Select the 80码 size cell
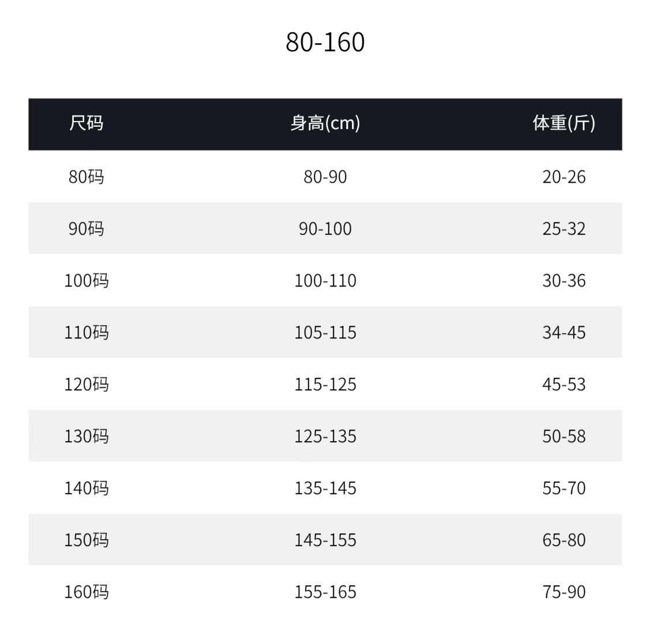This screenshot has width=649, height=644. click(x=86, y=176)
